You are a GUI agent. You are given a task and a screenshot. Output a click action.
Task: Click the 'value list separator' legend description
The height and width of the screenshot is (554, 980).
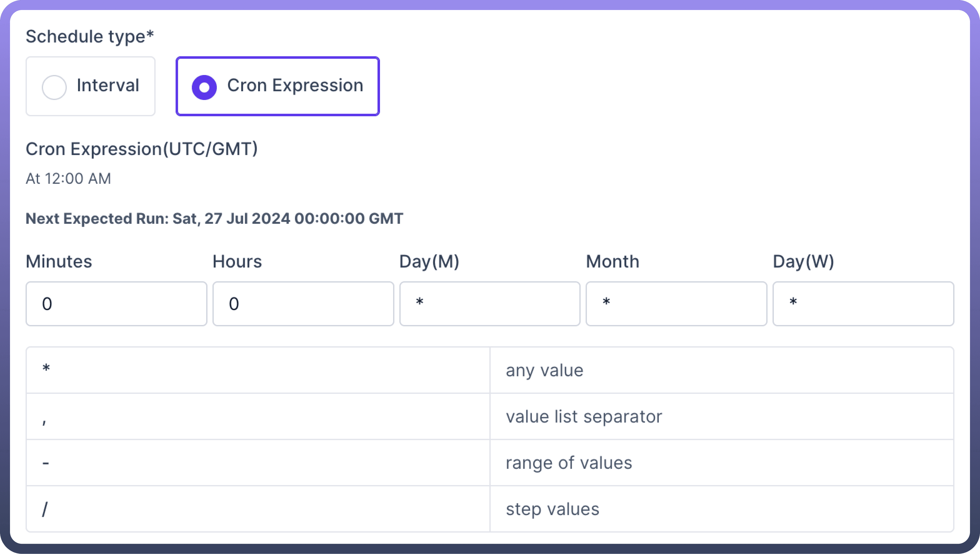pyautogui.click(x=583, y=417)
